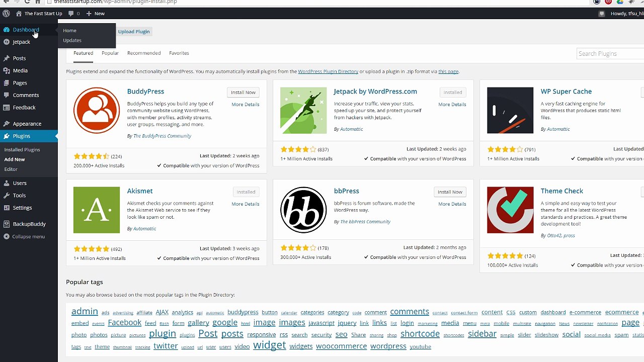The width and height of the screenshot is (644, 362).
Task: Select the Users icon in sidebar
Action: click(7, 183)
